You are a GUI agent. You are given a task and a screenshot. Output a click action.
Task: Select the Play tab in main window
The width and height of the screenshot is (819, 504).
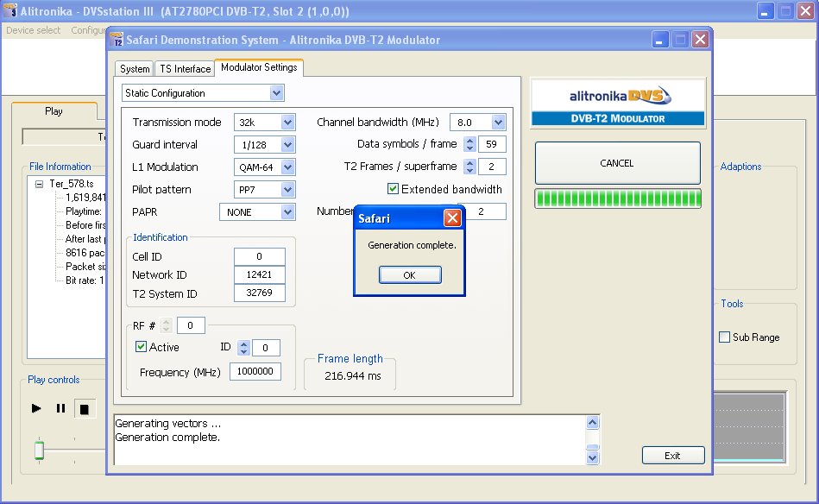point(54,111)
